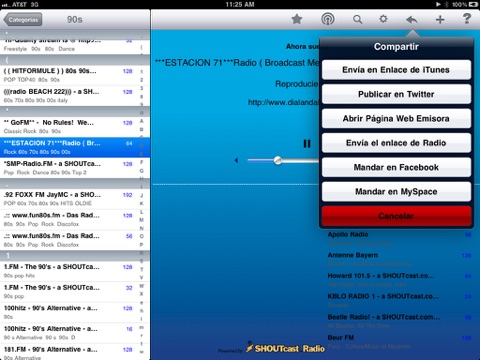480x360 pixels.
Task: Choose Envía el enlace de Radio
Action: [396, 143]
